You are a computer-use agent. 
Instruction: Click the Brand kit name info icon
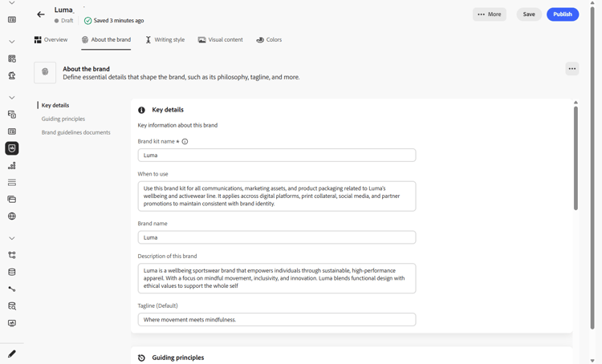(185, 142)
